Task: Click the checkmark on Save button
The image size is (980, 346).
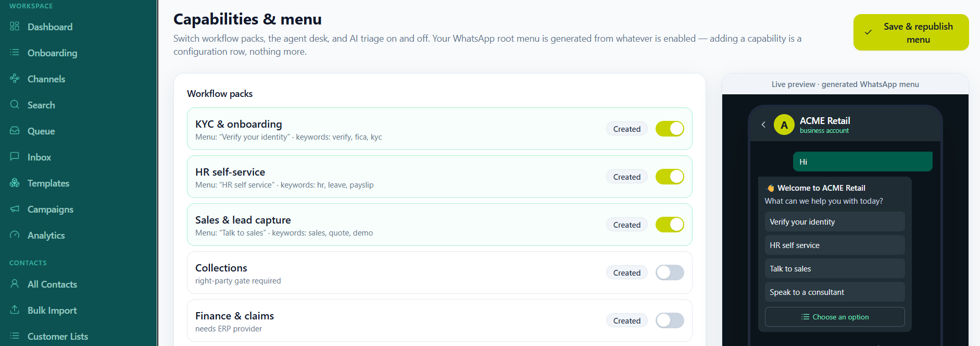Action: (x=869, y=32)
